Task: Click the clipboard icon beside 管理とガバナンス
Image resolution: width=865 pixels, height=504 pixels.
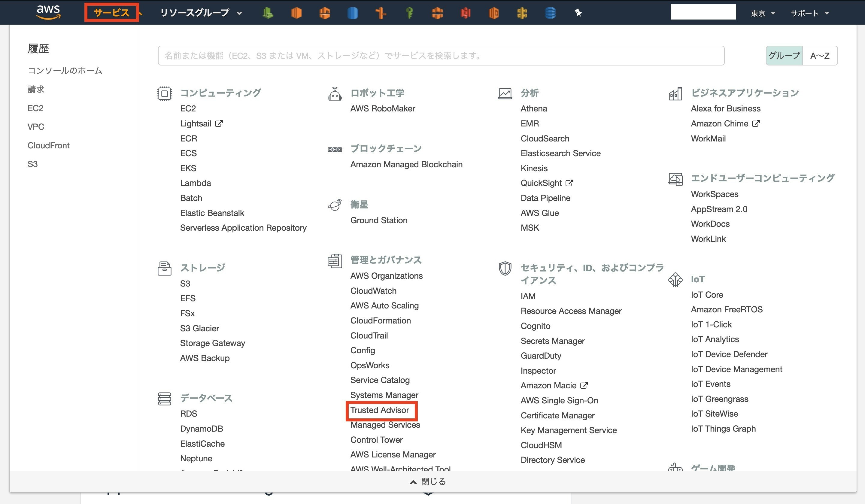Action: 335,261
